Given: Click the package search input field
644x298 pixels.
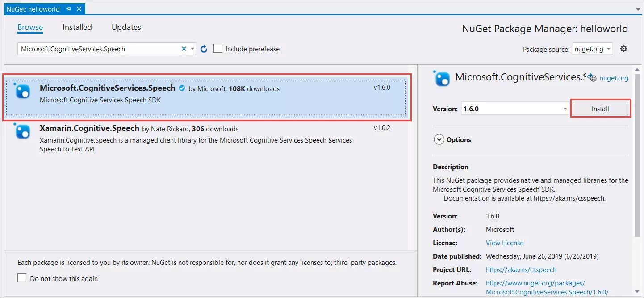Looking at the screenshot, I should (98, 49).
